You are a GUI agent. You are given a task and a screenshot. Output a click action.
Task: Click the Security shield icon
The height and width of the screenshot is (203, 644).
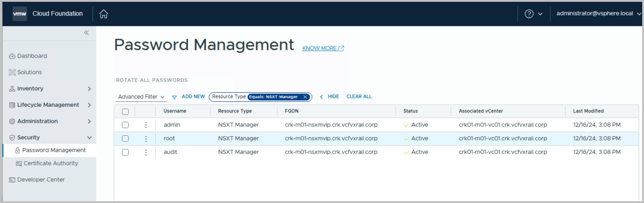coord(12,138)
